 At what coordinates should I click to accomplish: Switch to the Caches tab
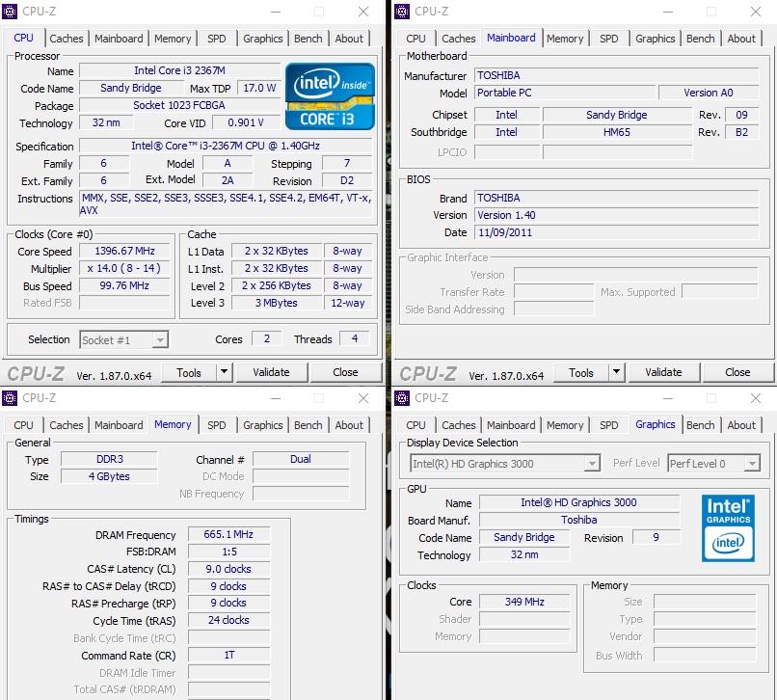(67, 39)
